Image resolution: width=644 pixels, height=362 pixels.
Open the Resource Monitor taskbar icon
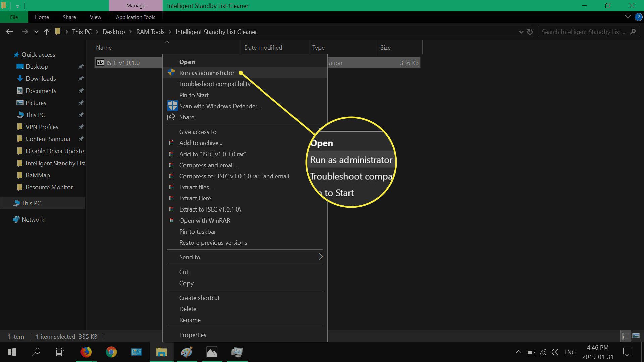(237, 352)
